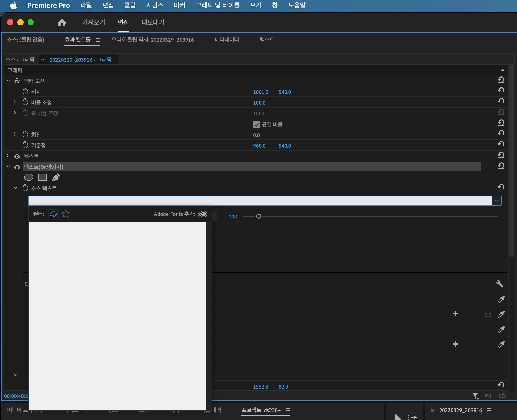Click the font search input field
The height and width of the screenshot is (420, 517).
(x=260, y=201)
